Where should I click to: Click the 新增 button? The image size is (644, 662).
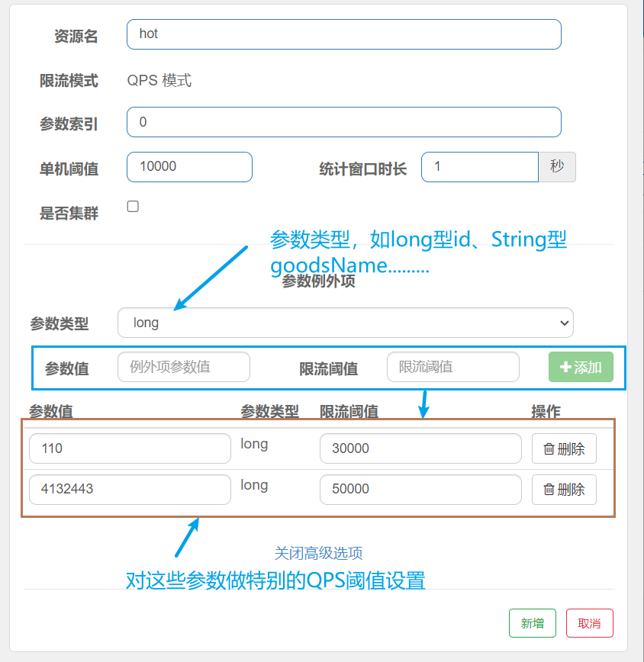pyautogui.click(x=533, y=623)
